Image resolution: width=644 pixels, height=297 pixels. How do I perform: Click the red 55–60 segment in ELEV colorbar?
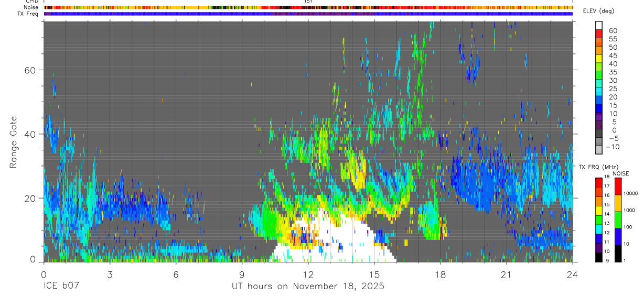(x=599, y=35)
